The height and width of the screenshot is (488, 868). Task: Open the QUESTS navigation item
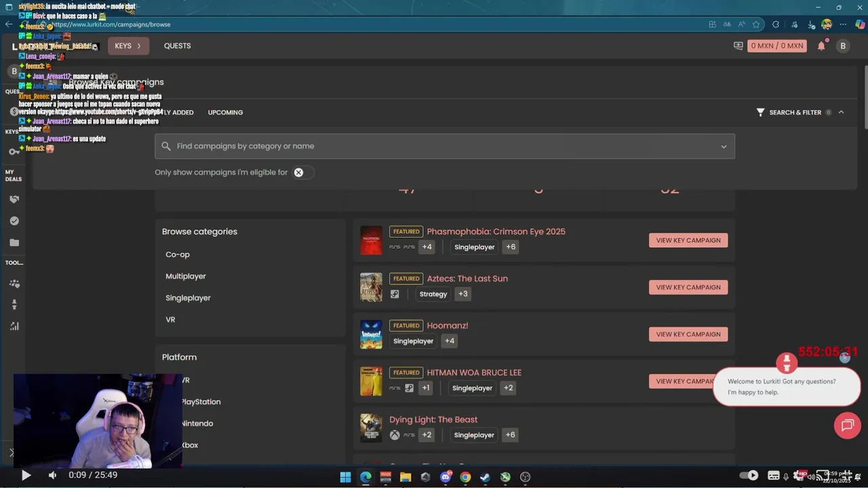point(177,46)
